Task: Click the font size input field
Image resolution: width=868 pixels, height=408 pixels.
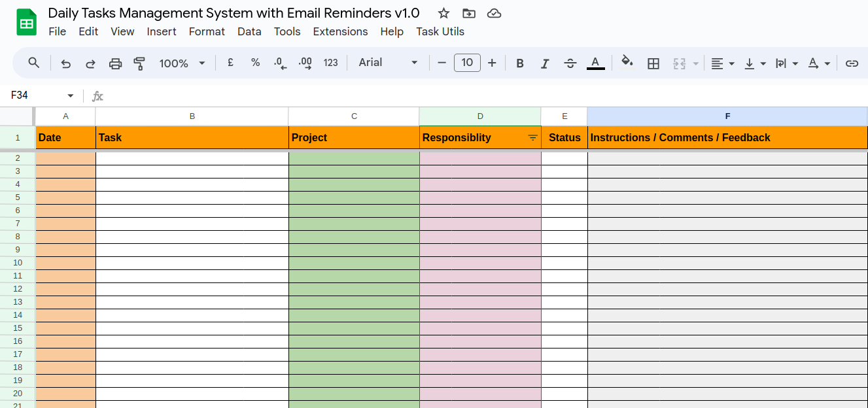Action: point(467,63)
